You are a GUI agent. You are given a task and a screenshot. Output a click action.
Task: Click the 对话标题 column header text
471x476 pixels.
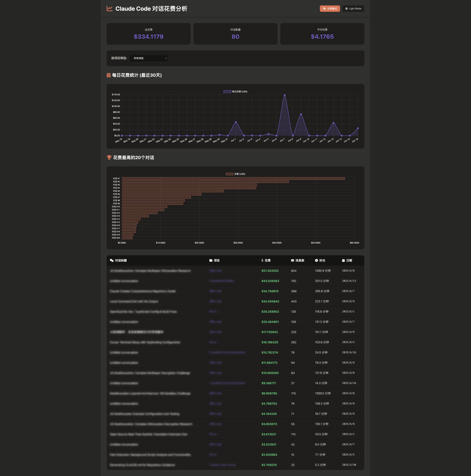point(121,260)
